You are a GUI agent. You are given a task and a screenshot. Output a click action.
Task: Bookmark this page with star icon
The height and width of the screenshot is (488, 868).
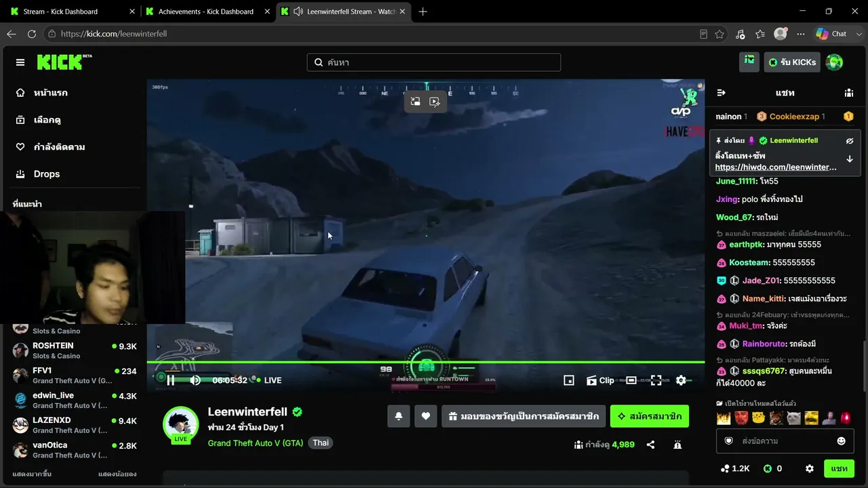(719, 34)
